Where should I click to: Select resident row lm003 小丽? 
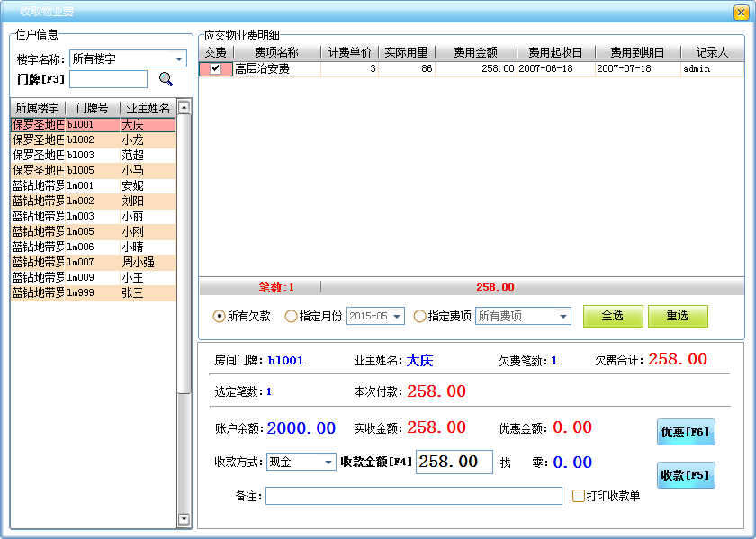(x=93, y=217)
